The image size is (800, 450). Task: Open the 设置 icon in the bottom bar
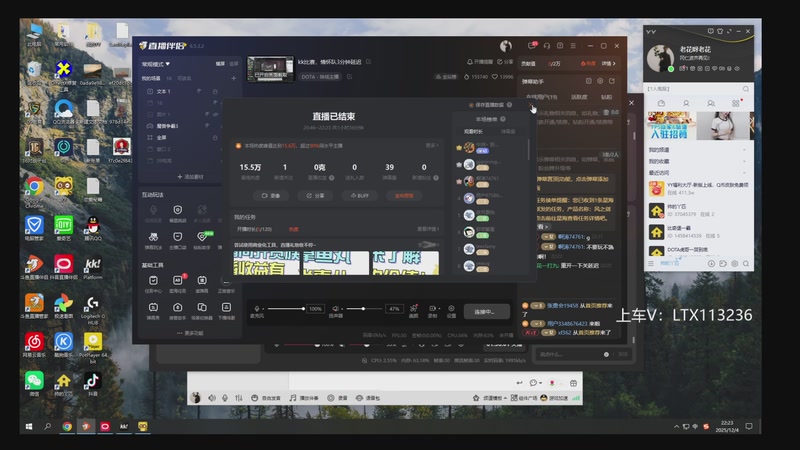click(451, 311)
